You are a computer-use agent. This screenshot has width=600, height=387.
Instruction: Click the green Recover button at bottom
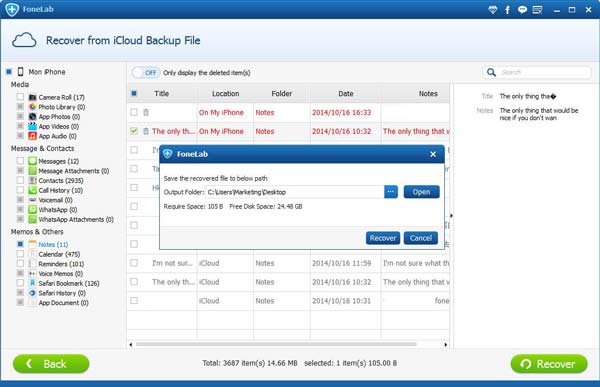click(x=549, y=364)
